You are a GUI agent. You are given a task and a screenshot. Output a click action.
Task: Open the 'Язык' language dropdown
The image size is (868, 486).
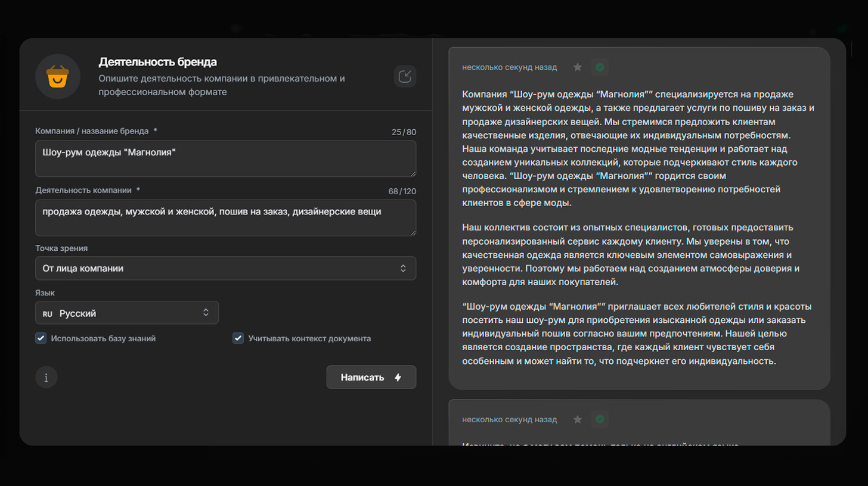(127, 313)
